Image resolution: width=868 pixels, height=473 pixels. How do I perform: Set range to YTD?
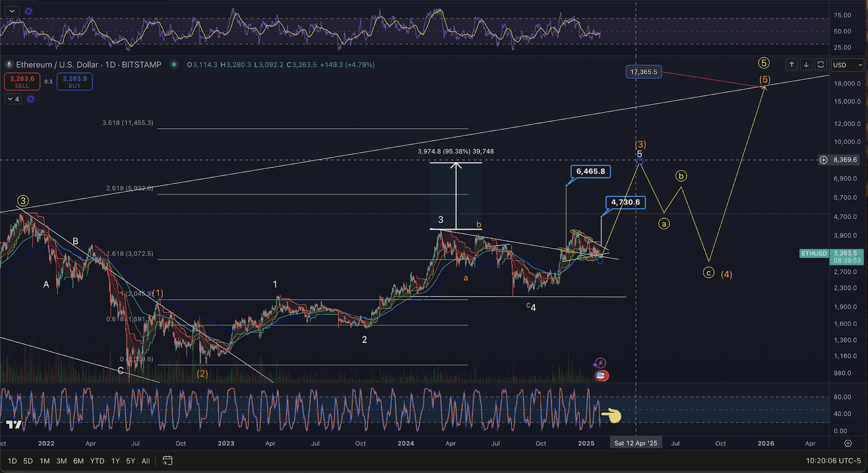click(x=97, y=461)
